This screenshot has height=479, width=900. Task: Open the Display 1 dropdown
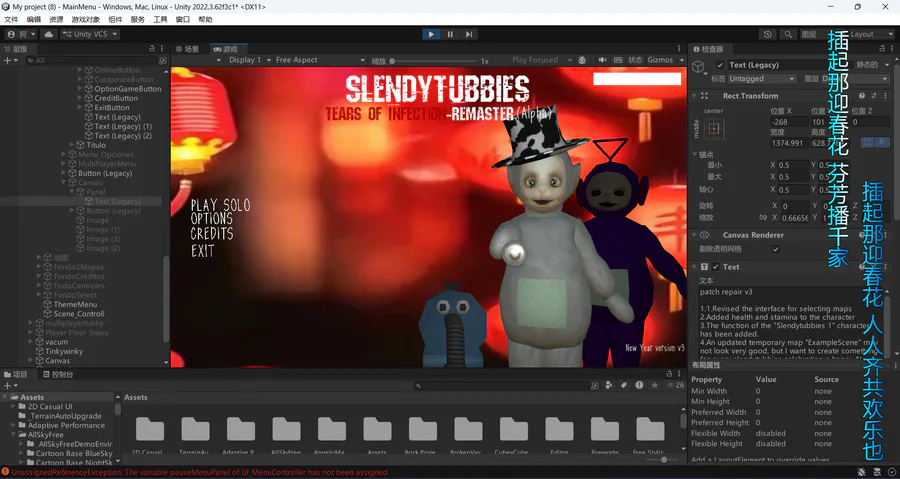click(250, 60)
